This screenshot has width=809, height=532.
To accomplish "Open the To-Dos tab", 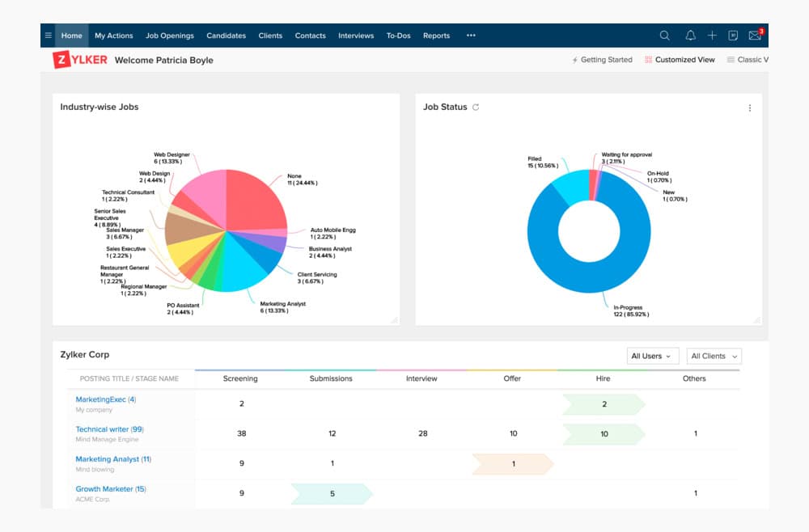I will (398, 36).
